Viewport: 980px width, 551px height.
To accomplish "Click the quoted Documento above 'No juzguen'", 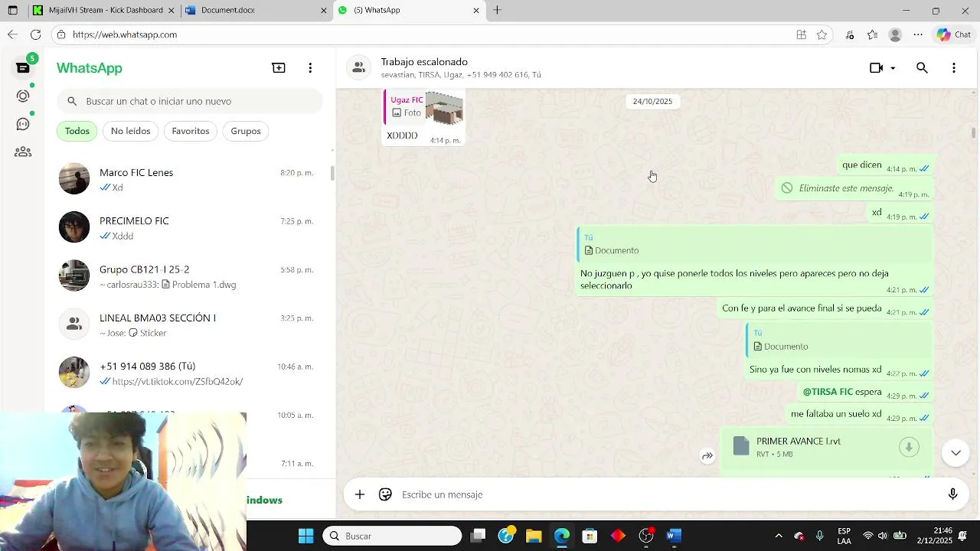I will click(x=754, y=244).
